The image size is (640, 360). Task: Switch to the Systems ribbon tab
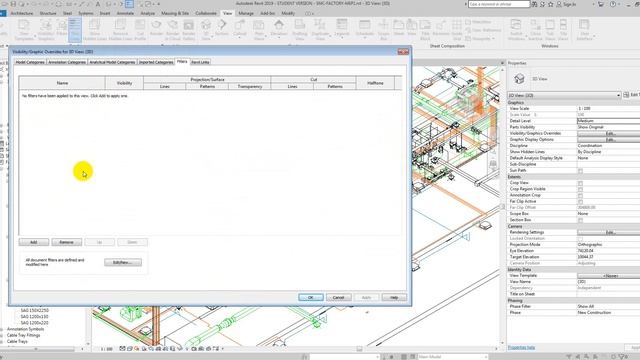click(x=86, y=13)
